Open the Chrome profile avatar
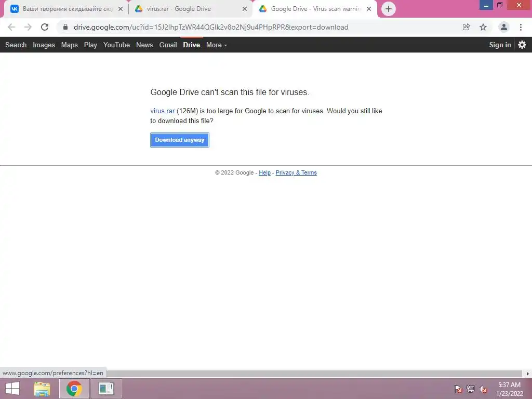The width and height of the screenshot is (532, 399). click(504, 27)
